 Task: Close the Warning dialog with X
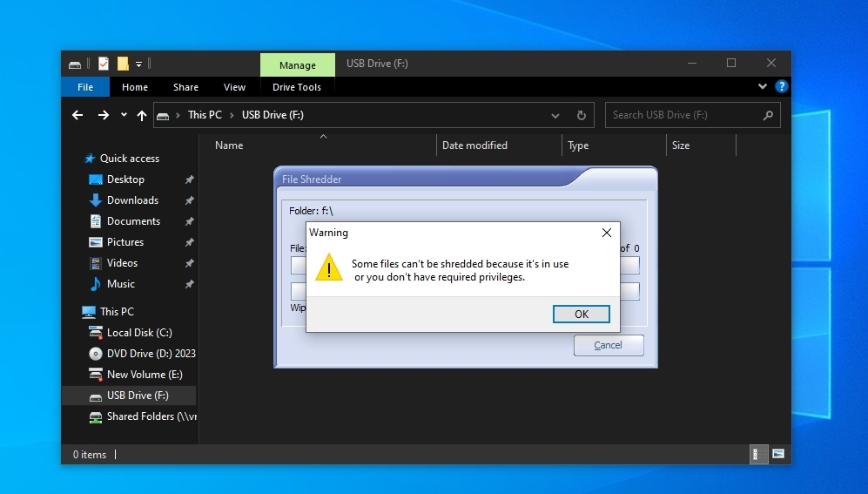click(607, 233)
